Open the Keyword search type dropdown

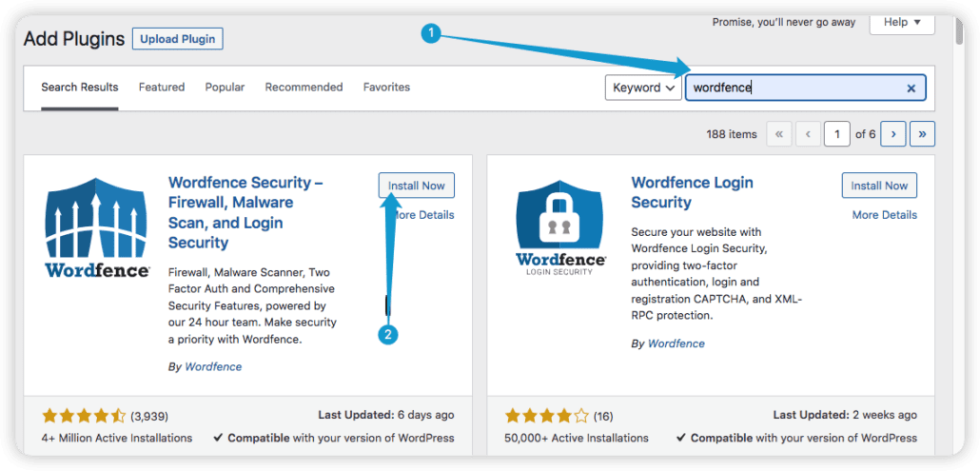coord(643,88)
